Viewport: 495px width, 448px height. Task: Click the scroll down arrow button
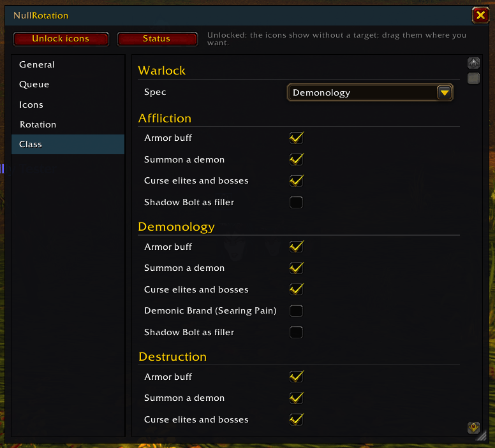473,428
